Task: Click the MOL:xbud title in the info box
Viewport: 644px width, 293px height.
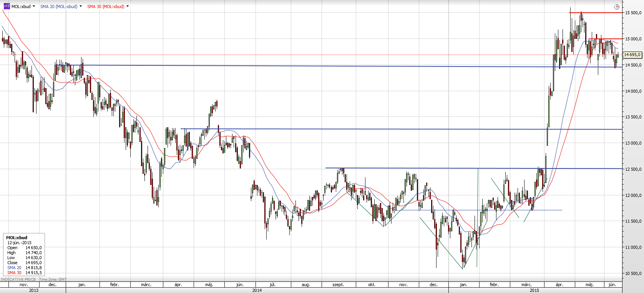Action: coord(17,238)
